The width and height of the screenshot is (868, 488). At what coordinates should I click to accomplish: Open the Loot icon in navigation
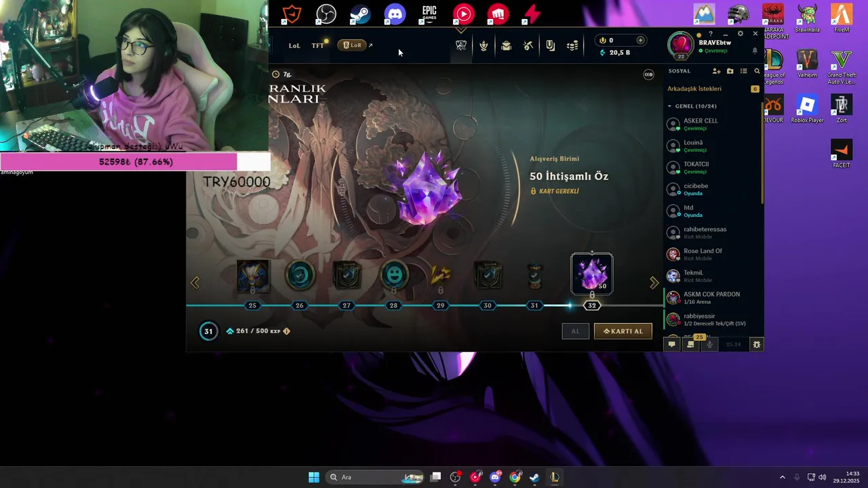[x=551, y=45]
